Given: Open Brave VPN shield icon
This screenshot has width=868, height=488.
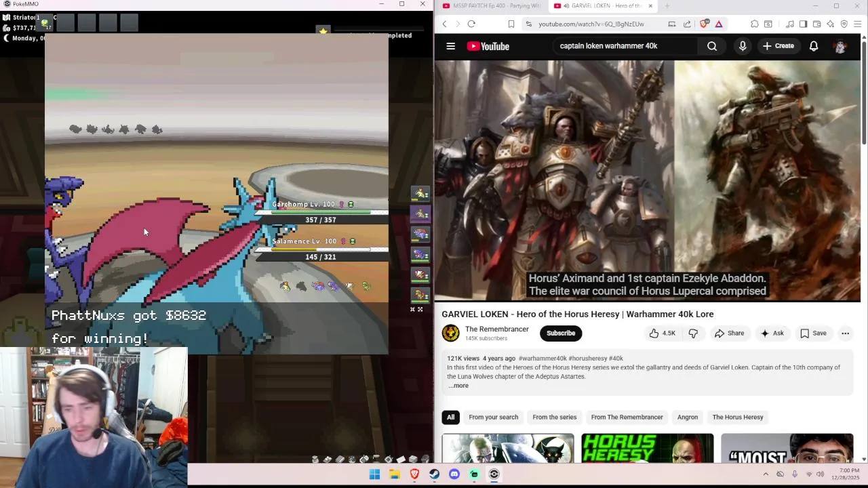Looking at the screenshot, I should (x=844, y=24).
